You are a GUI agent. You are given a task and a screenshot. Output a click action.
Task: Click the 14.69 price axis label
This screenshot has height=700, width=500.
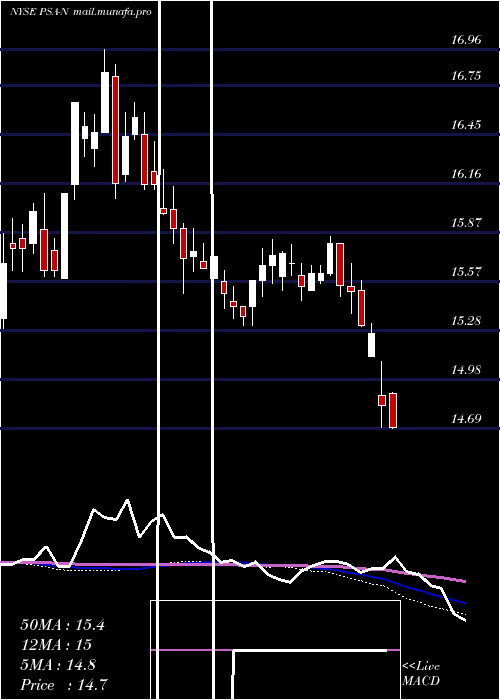[466, 419]
